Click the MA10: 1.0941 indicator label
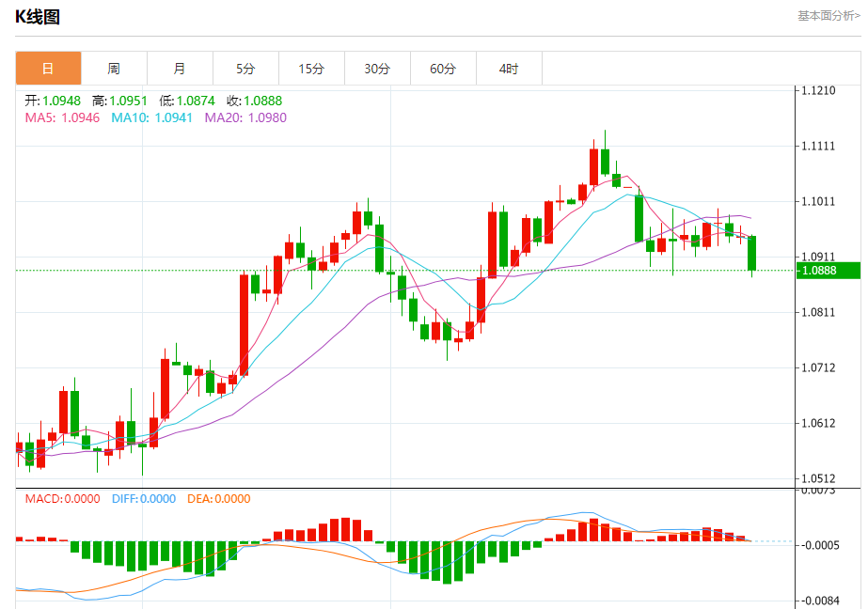Screen dimensions: 868x609 pyautogui.click(x=152, y=117)
